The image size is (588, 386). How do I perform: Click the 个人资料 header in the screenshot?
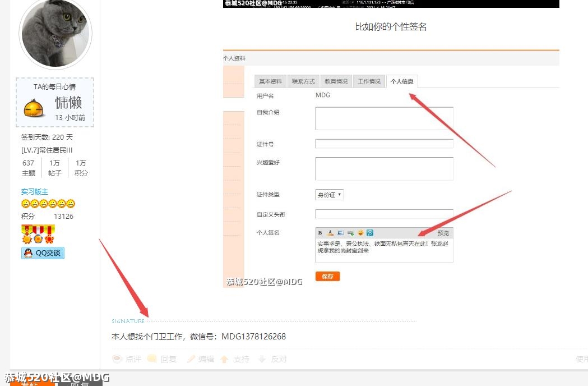(x=234, y=58)
